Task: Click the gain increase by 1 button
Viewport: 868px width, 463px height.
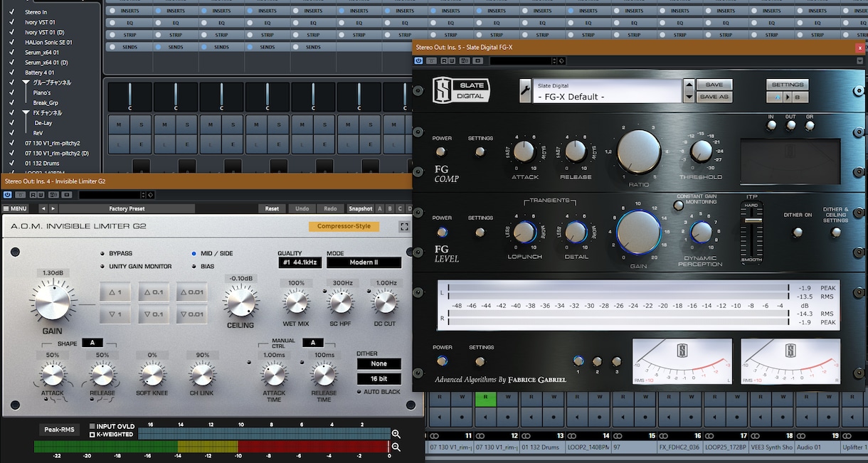Action: (x=115, y=292)
